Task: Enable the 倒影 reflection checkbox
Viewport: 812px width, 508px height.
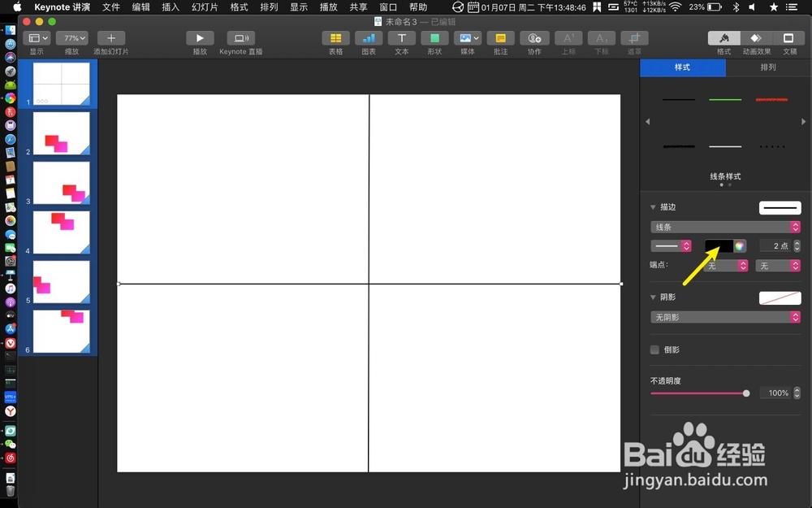Action: (654, 350)
